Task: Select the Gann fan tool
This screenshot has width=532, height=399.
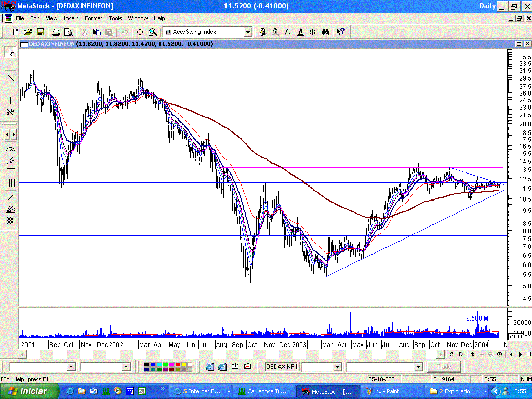Action: point(10,209)
